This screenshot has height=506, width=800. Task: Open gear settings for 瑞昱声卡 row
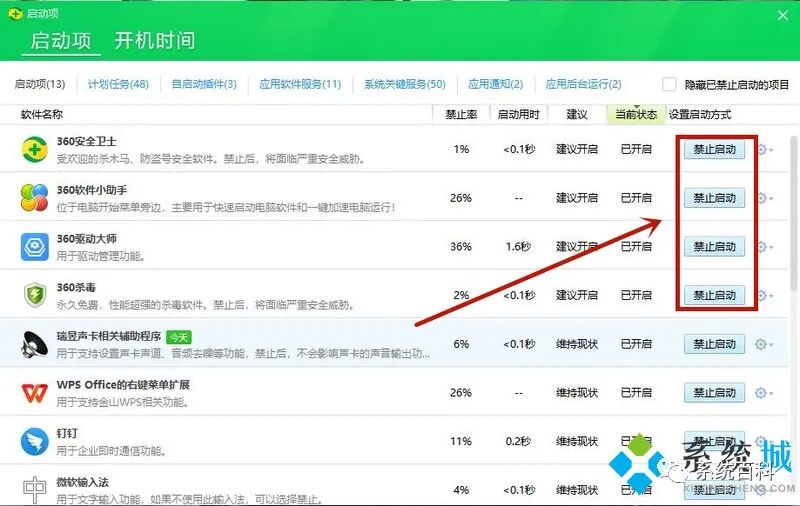point(764,344)
